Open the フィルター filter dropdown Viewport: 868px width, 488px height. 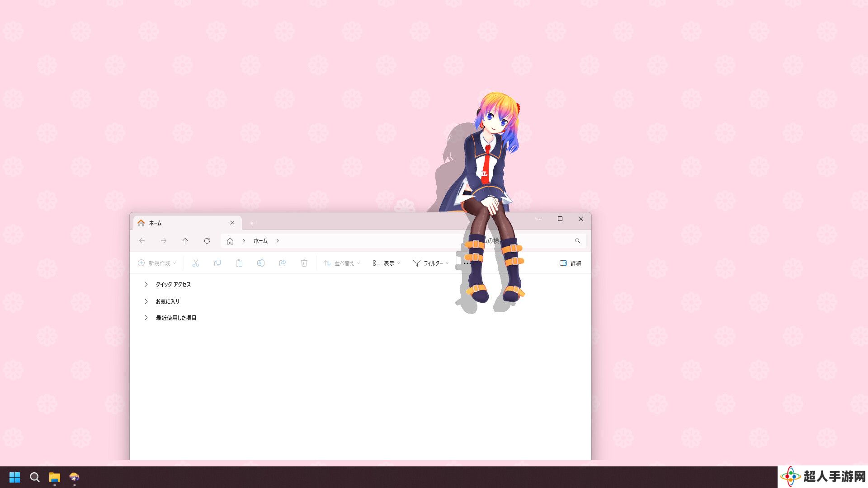431,263
